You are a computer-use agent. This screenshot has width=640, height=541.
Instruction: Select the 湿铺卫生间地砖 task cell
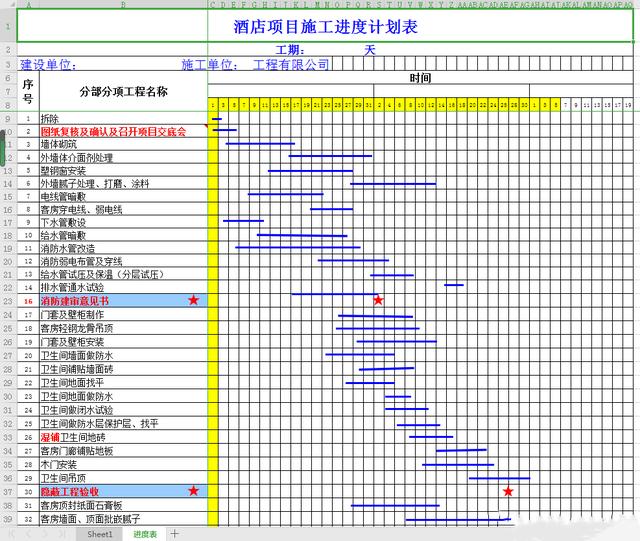click(124, 438)
